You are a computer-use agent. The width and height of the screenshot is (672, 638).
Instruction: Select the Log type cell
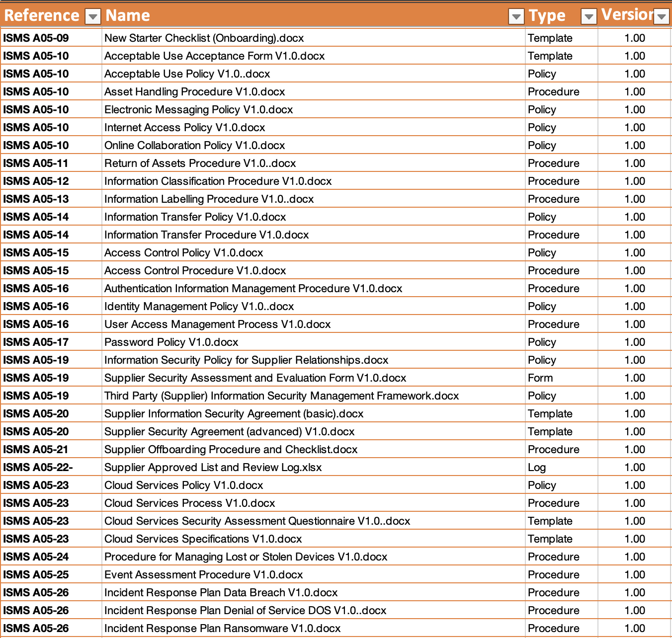pos(562,467)
